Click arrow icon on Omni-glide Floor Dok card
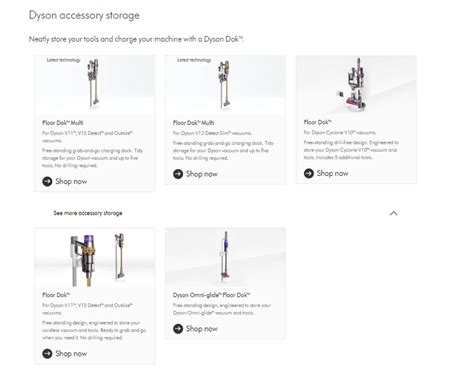This screenshot has width=474, height=368. tap(178, 329)
